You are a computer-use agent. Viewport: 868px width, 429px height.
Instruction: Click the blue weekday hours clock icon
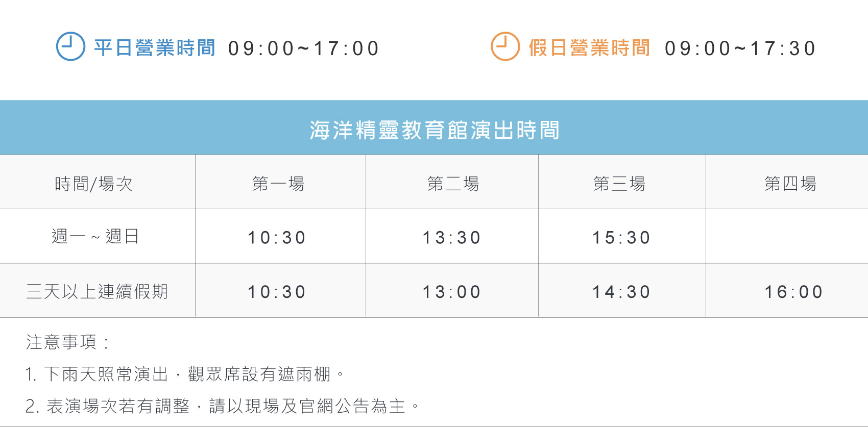click(x=70, y=46)
